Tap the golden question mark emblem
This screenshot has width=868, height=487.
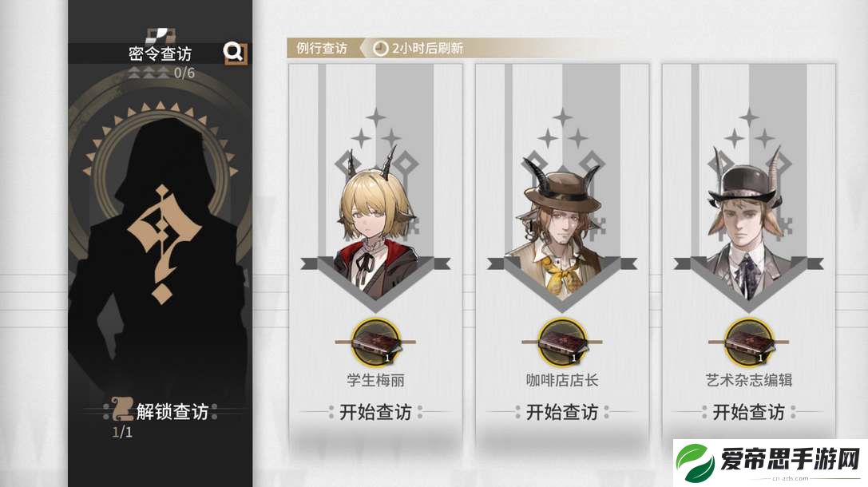[162, 244]
